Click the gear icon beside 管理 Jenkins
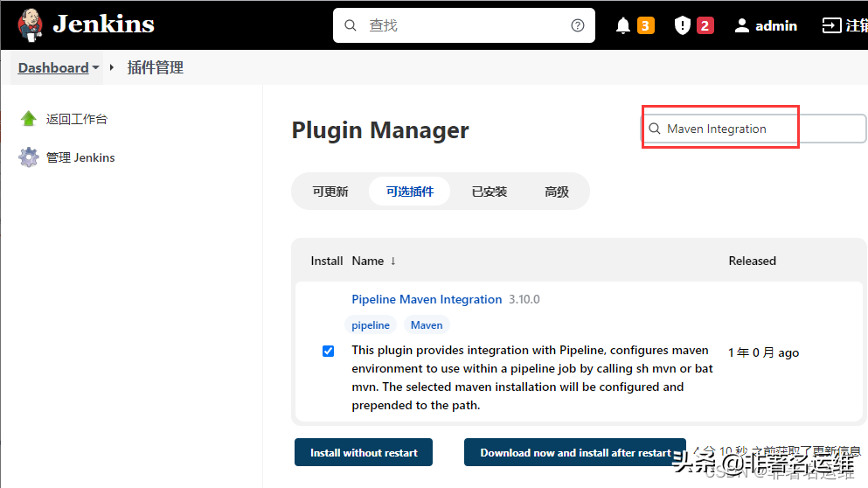868x488 pixels. click(29, 157)
